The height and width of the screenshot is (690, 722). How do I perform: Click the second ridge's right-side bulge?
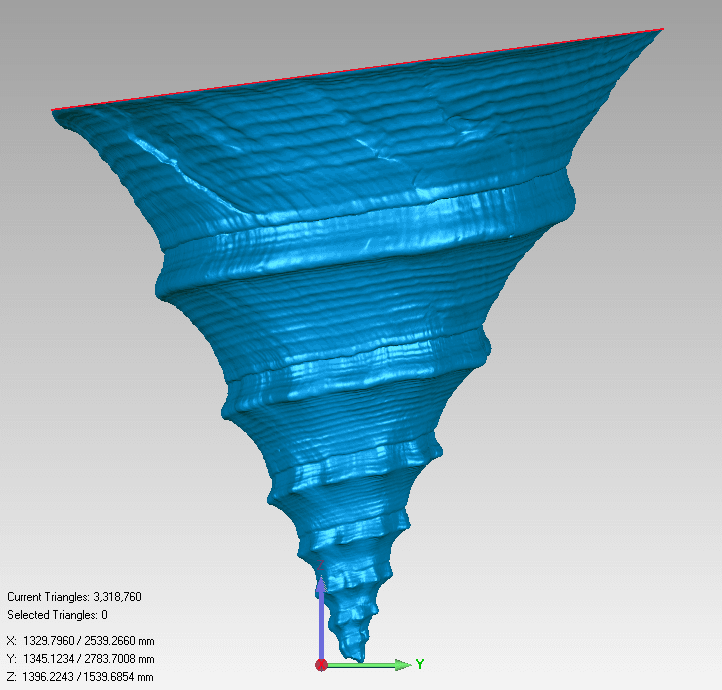[x=483, y=345]
